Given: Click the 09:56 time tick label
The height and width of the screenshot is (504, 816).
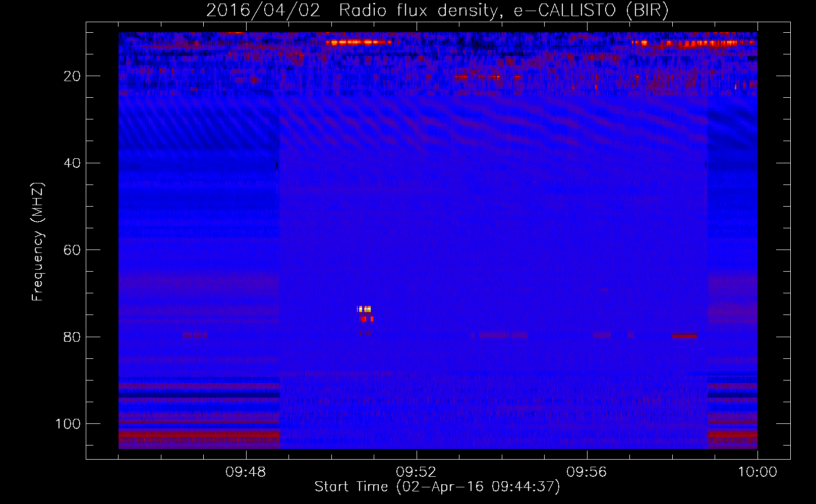Looking at the screenshot, I should click(x=587, y=472).
